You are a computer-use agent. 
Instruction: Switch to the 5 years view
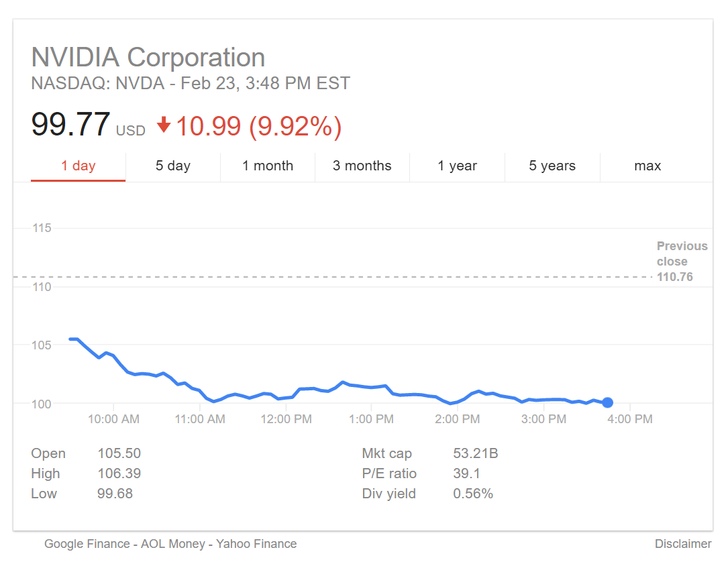[x=552, y=166]
